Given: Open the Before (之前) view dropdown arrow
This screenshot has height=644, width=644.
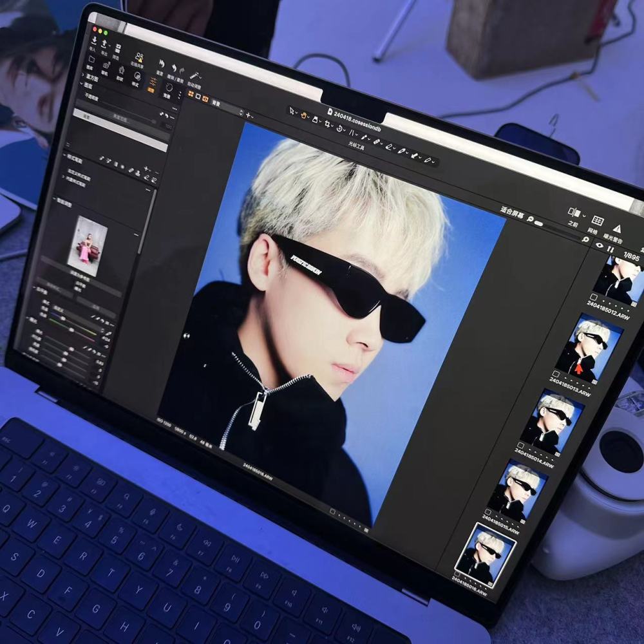Looking at the screenshot, I should [x=584, y=216].
